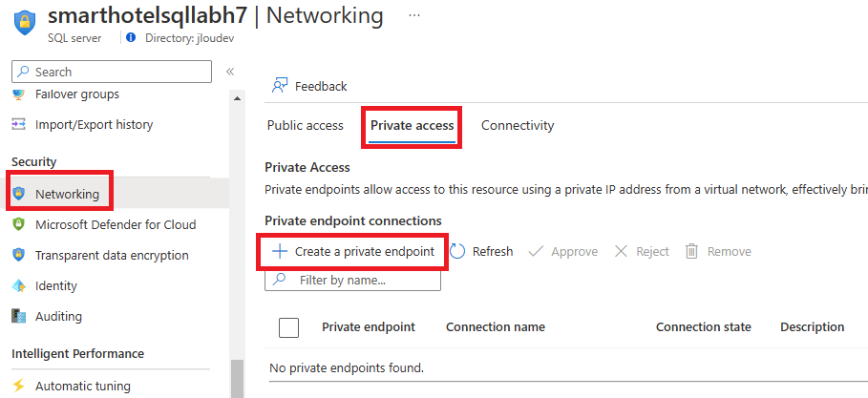Create a private endpoint
The height and width of the screenshot is (398, 868).
tap(353, 252)
